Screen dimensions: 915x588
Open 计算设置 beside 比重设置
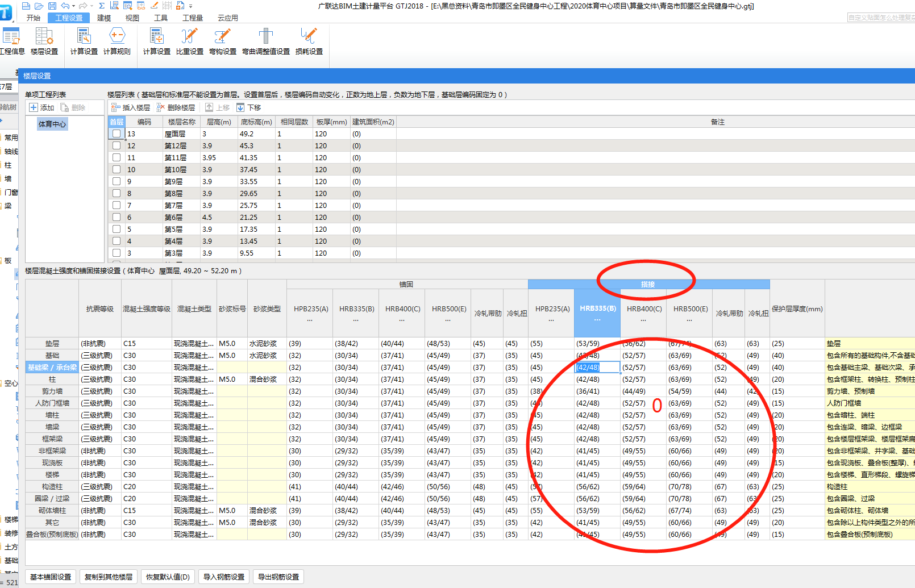[157, 41]
